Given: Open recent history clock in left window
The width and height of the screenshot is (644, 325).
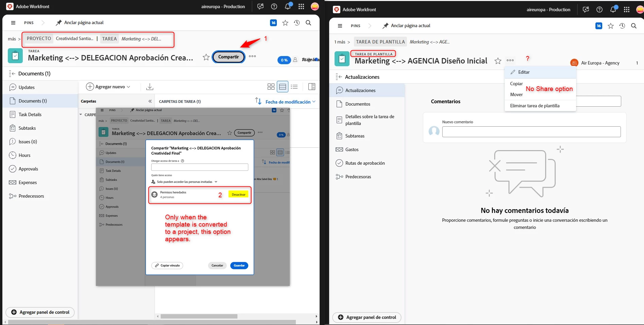Looking at the screenshot, I should [x=297, y=23].
